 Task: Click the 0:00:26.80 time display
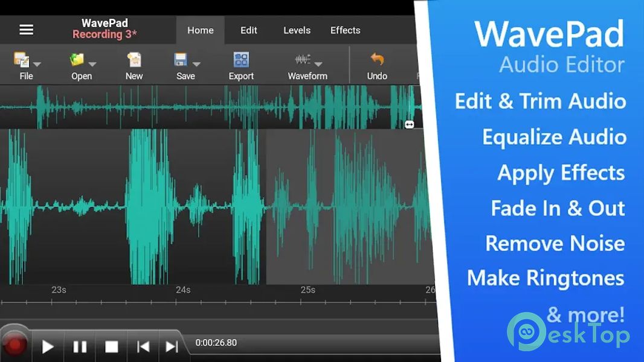click(216, 343)
